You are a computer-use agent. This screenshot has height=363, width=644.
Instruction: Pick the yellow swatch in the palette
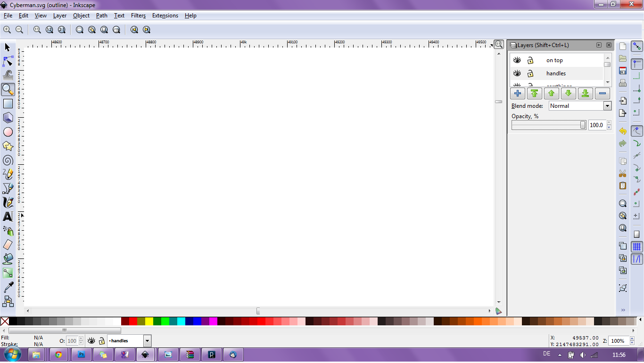click(149, 322)
